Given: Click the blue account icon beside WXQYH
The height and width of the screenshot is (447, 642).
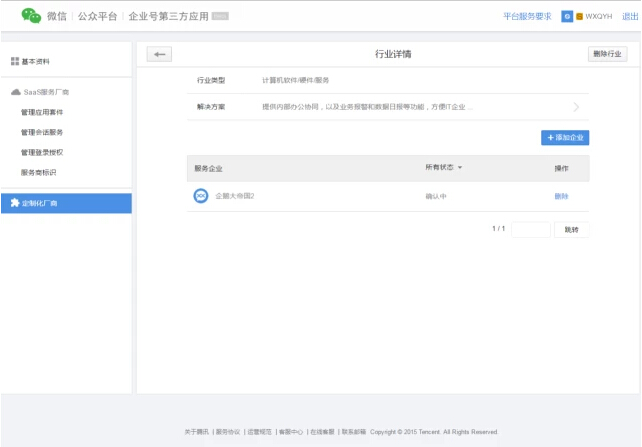Looking at the screenshot, I should coord(567,17).
